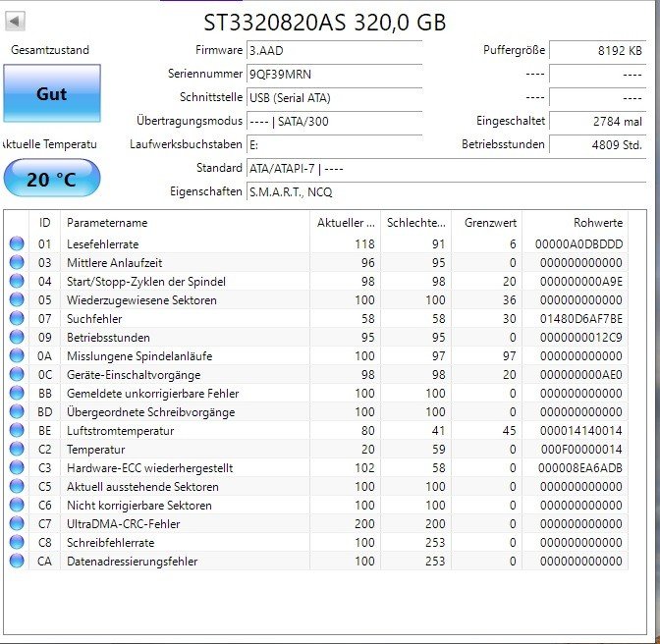Click the Puffergröße field showing 8192 KB
The image size is (660, 644).
pos(596,50)
